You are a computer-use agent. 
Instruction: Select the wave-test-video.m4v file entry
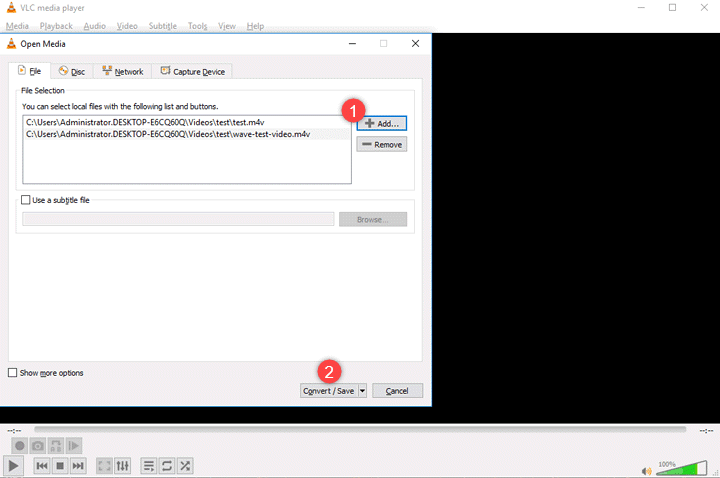pyautogui.click(x=187, y=134)
